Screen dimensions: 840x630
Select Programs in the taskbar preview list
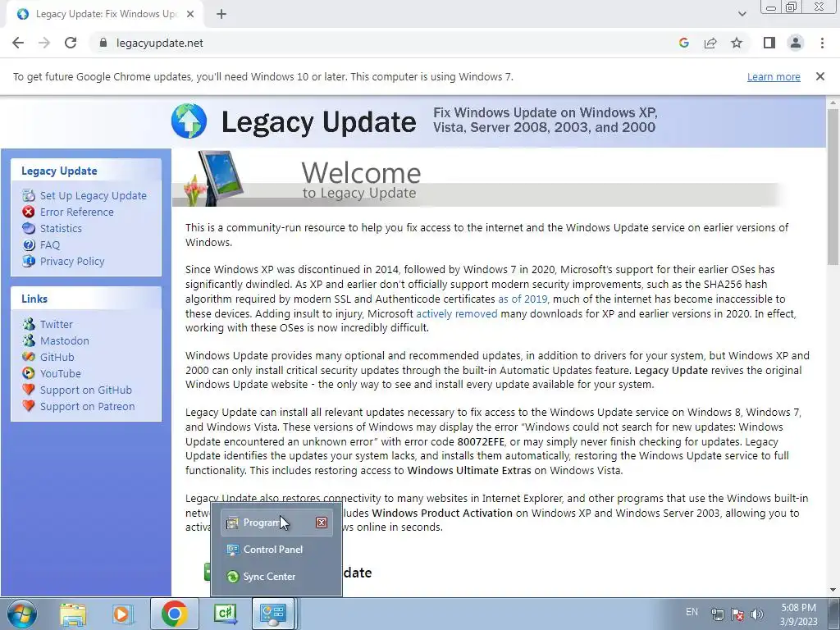click(x=277, y=523)
